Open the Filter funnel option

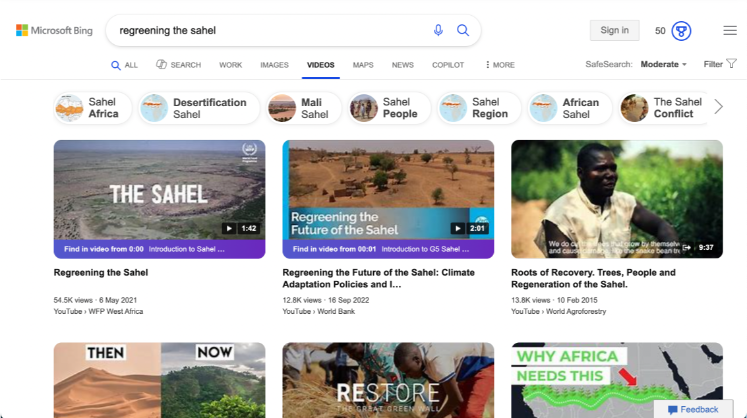[x=720, y=64]
